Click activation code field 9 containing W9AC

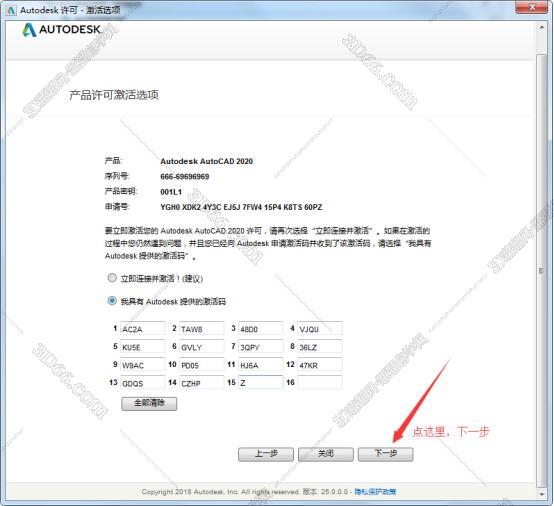tap(142, 365)
